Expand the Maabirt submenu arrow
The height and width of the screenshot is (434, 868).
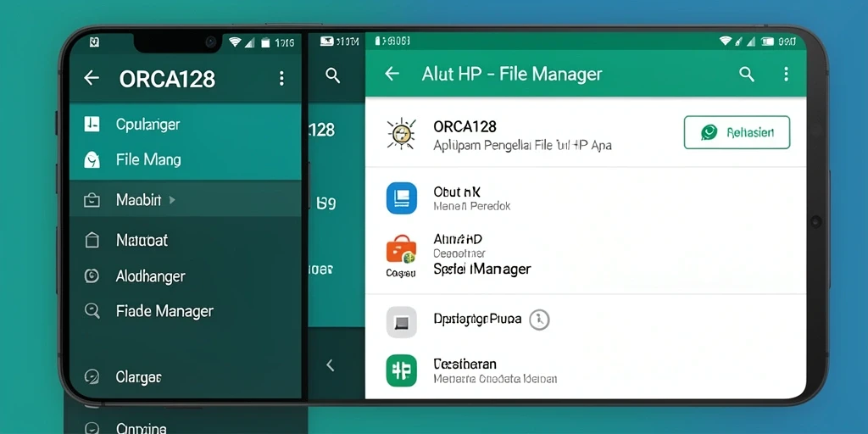pos(172,200)
